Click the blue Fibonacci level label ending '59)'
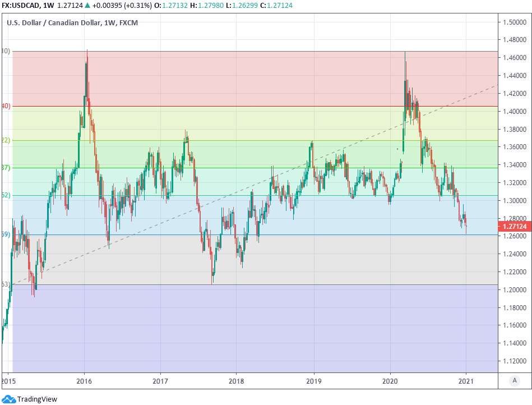Viewport: 532px width, 405px height. [x=6, y=234]
